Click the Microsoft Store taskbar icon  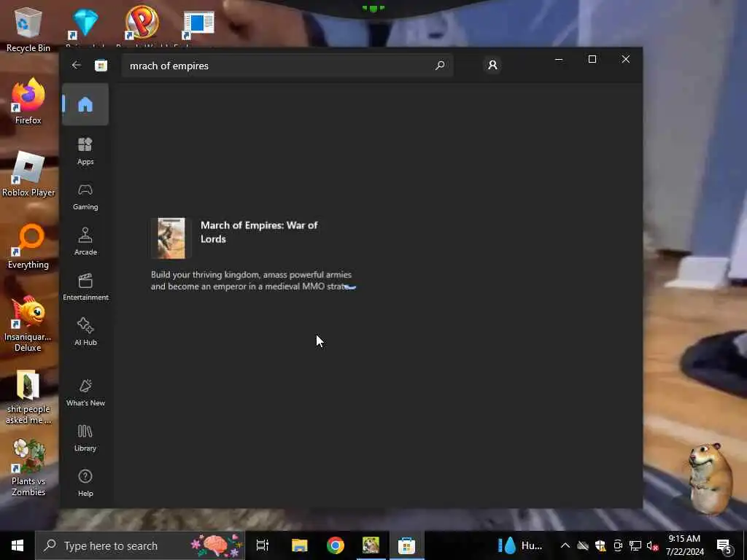[406, 545]
